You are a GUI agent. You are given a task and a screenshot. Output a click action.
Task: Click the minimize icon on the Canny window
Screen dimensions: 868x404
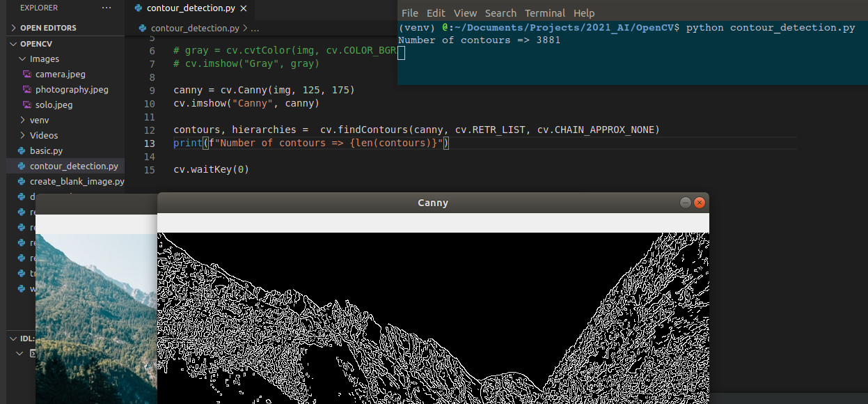coord(685,202)
